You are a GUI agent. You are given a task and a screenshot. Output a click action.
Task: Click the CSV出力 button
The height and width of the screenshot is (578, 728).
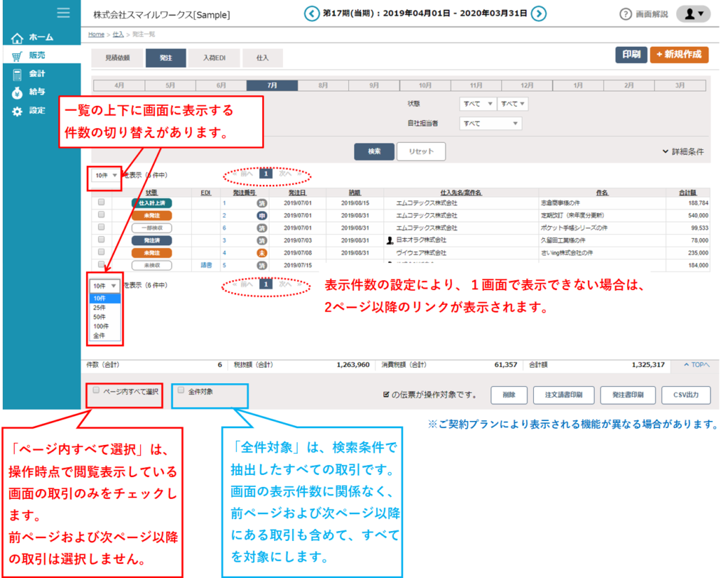pos(685,395)
